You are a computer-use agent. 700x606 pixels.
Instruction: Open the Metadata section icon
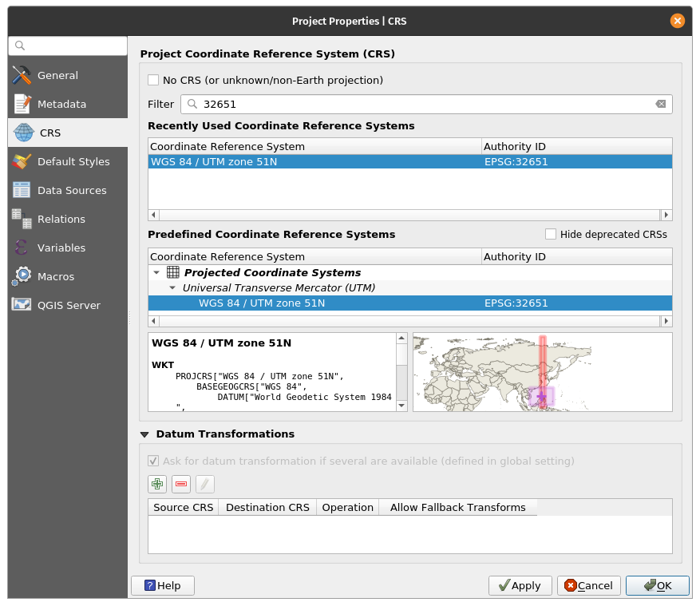coord(22,104)
